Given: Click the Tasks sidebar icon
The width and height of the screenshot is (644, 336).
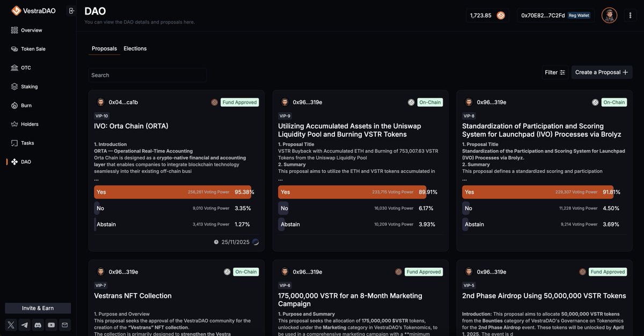Looking at the screenshot, I should [x=14, y=143].
